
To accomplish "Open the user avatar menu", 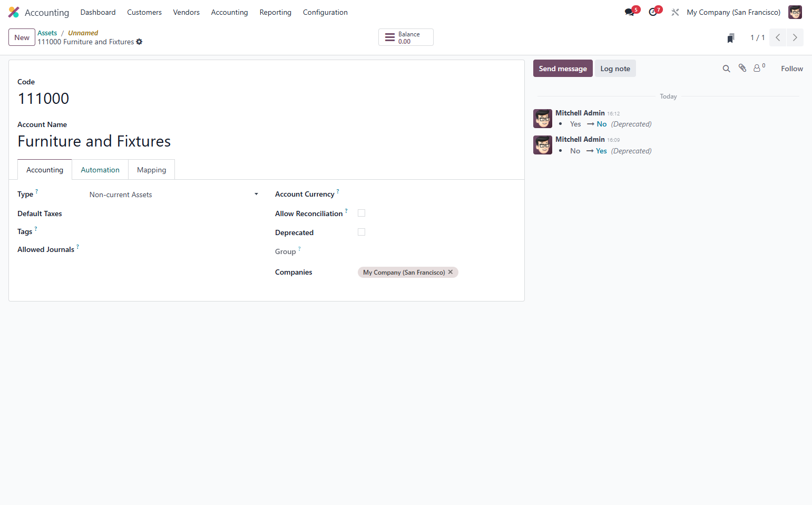I will 795,12.
